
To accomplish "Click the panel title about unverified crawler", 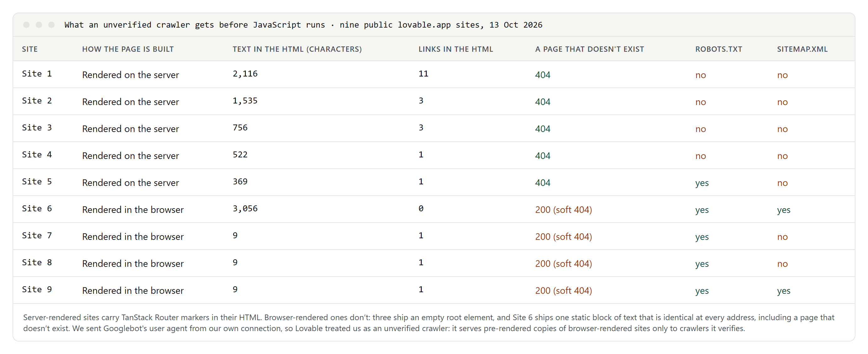I will (x=303, y=25).
